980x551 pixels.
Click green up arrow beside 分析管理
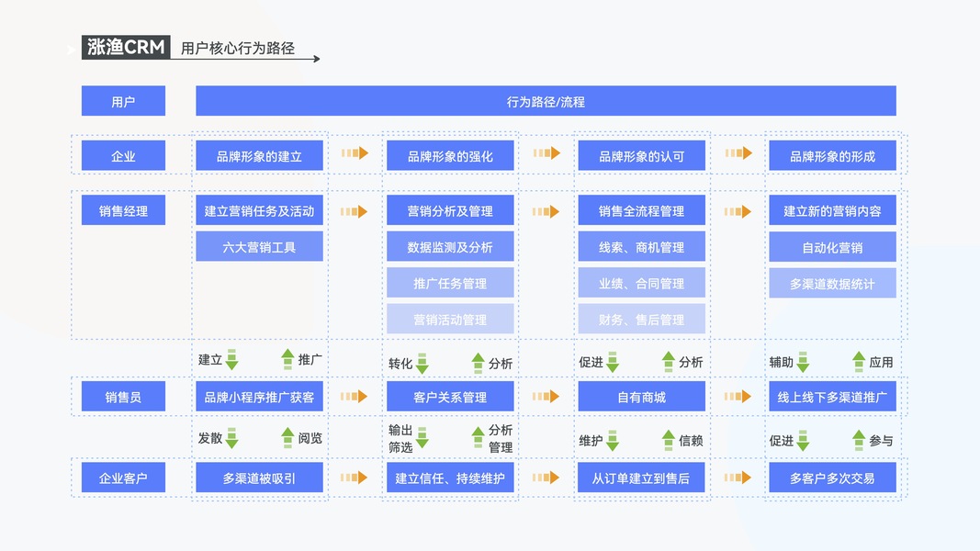click(x=479, y=437)
